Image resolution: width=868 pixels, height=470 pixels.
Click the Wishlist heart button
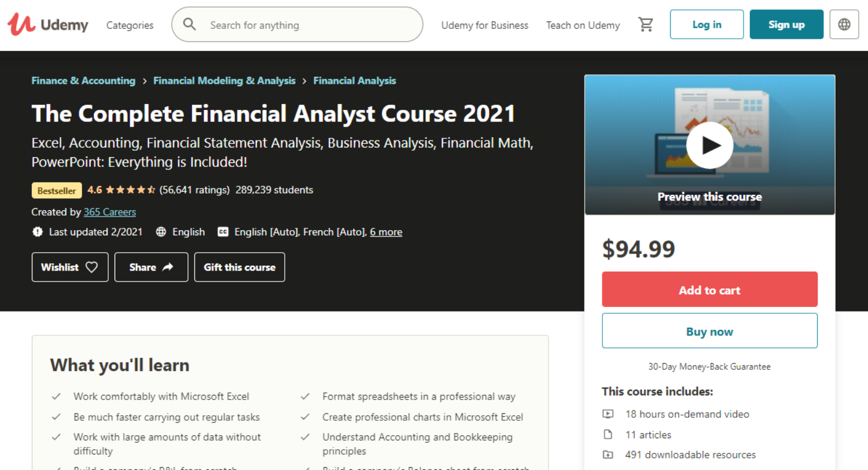click(x=70, y=267)
